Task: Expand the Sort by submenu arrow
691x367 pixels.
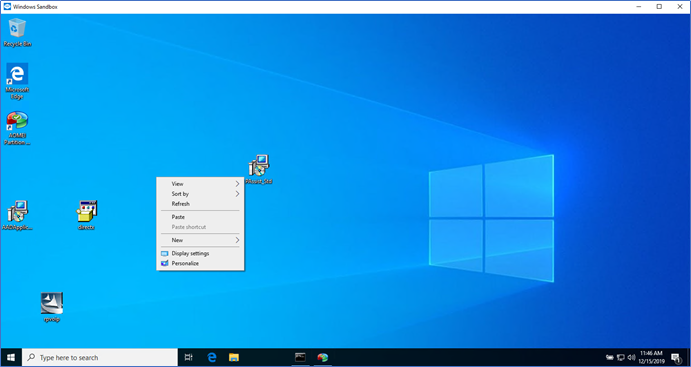Action: [237, 194]
